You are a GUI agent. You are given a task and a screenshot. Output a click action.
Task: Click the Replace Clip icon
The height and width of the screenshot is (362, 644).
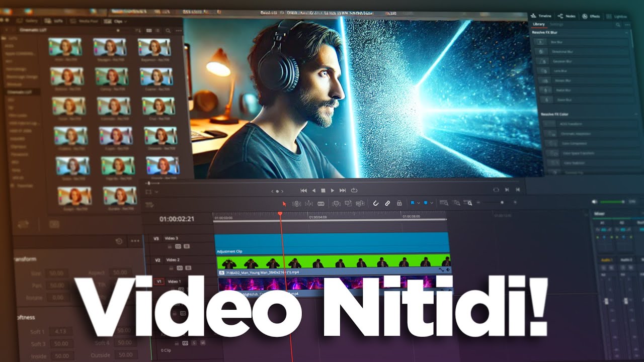tap(360, 204)
